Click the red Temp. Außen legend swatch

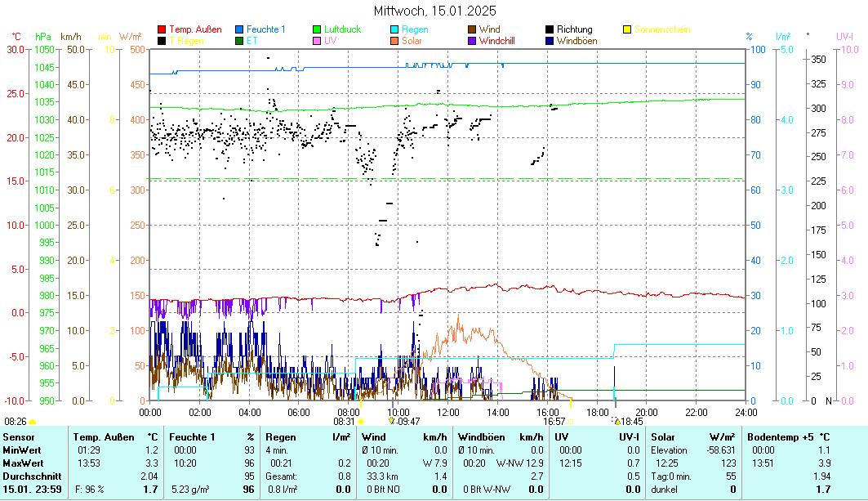tap(162, 30)
